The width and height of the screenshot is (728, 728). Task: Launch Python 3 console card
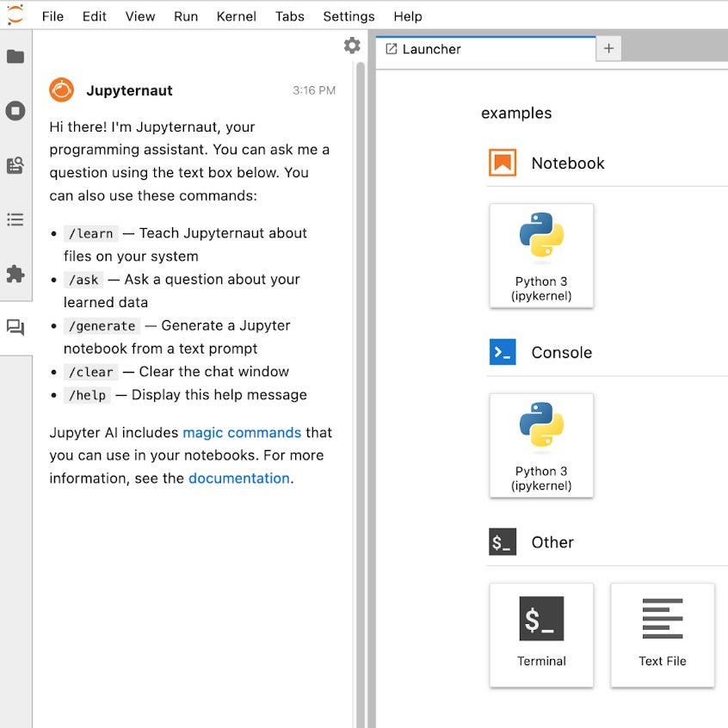(541, 446)
